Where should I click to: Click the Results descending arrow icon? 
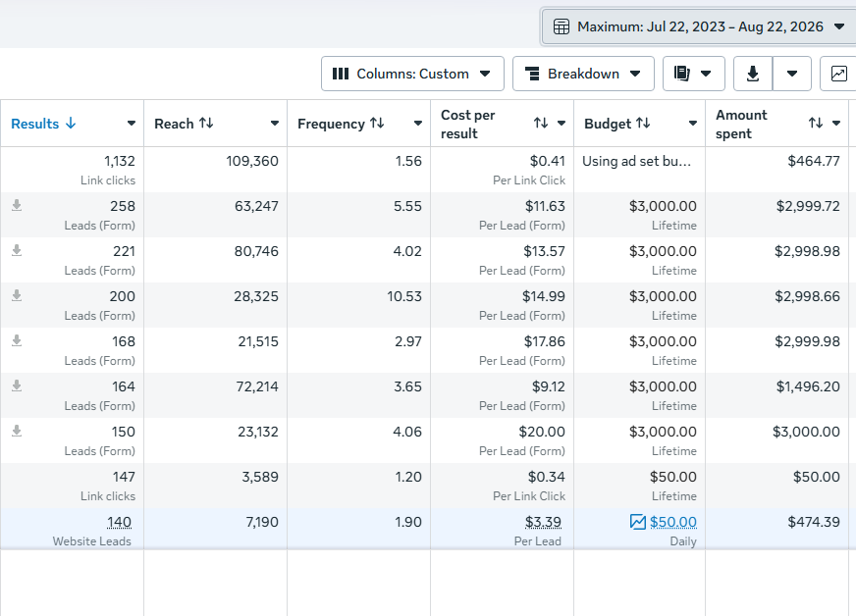click(x=71, y=124)
